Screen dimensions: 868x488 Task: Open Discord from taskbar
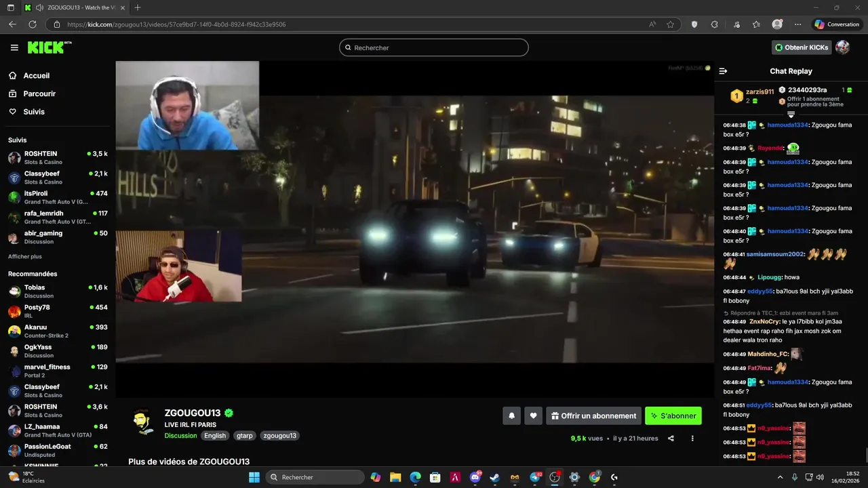click(x=475, y=477)
